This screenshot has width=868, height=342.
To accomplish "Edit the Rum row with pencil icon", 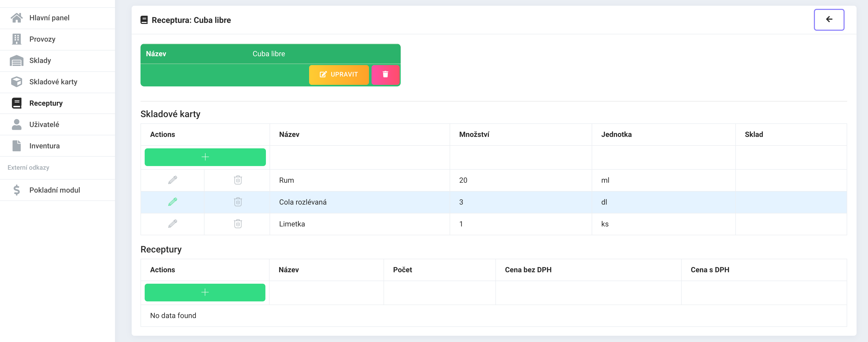I will [173, 180].
